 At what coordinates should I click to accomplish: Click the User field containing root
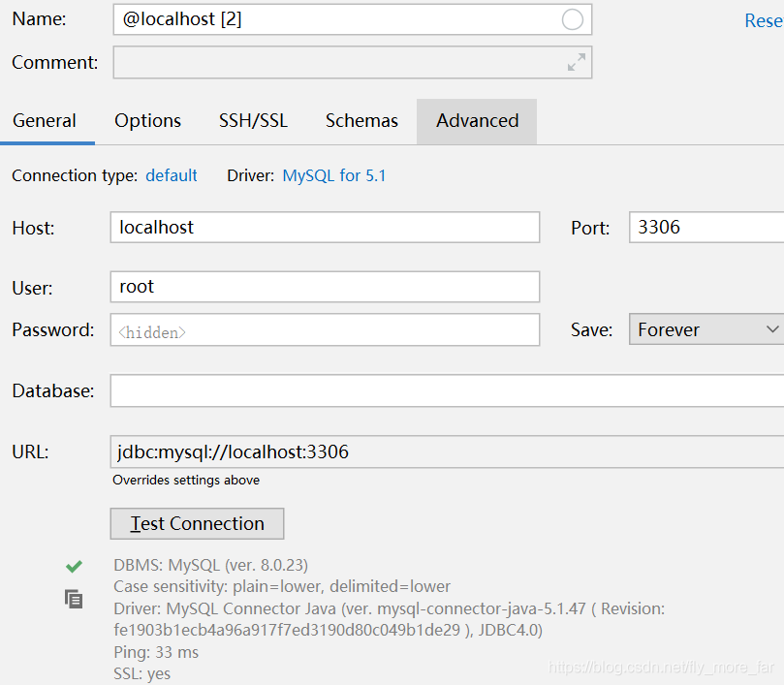(325, 287)
